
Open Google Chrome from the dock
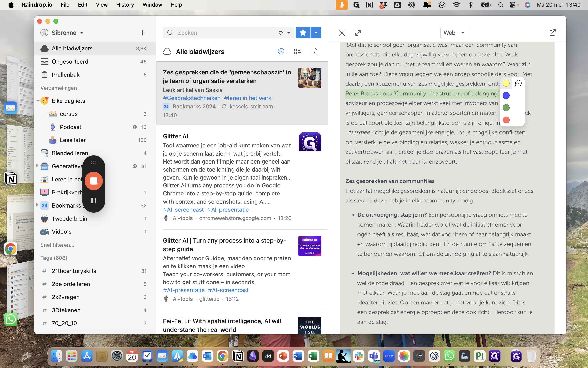point(223,356)
